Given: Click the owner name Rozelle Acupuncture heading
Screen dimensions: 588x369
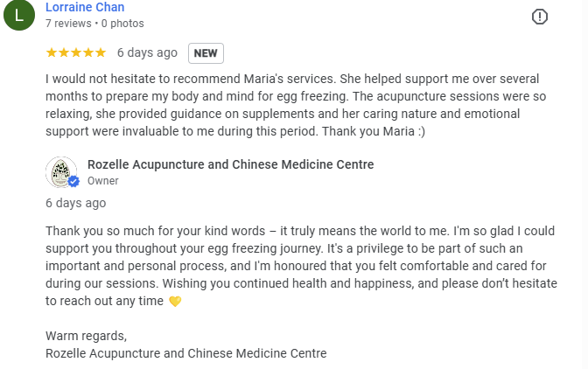Looking at the screenshot, I should click(230, 164).
